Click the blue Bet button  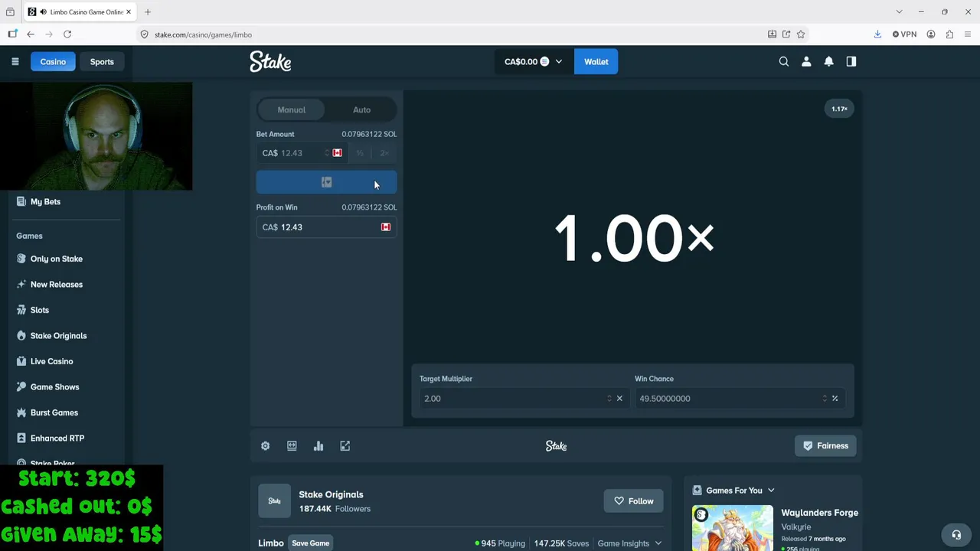(326, 182)
